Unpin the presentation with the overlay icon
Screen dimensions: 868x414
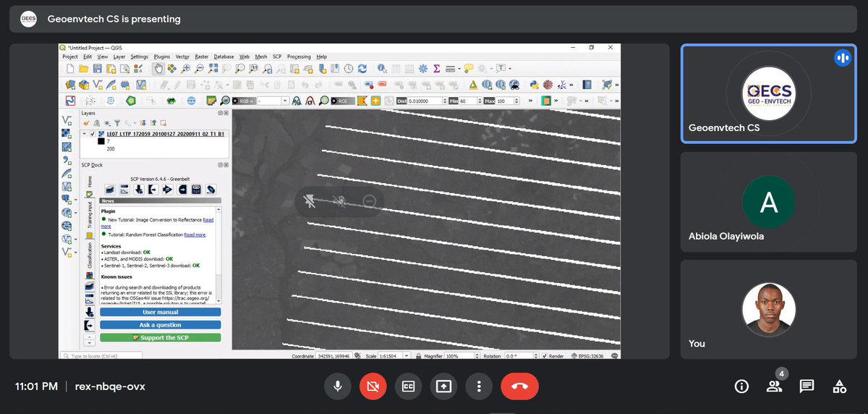[x=310, y=201]
